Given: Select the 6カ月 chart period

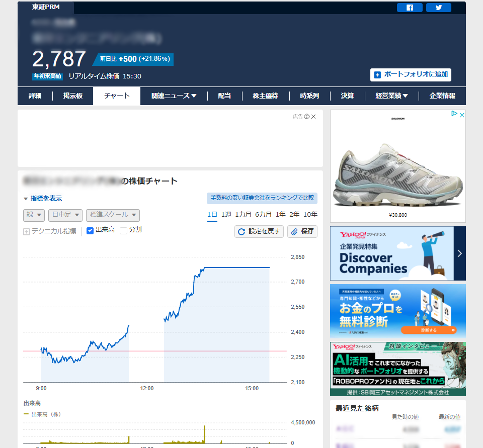Looking at the screenshot, I should point(263,215).
